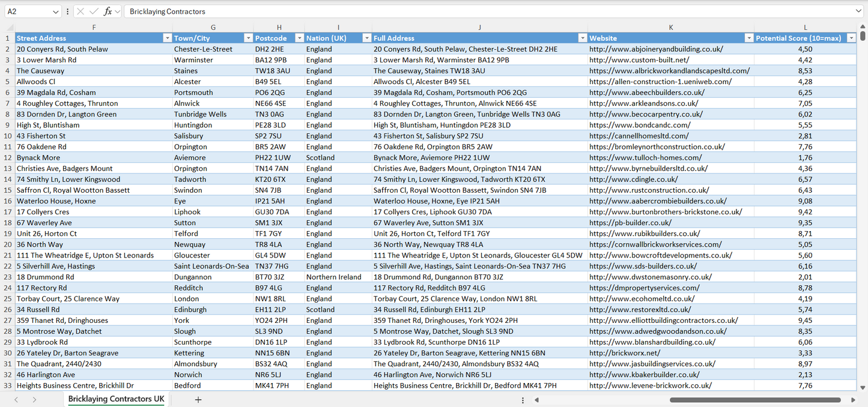Viewport: 868px width, 407px height.
Task: Click the vertical ellipsis beside the Name Box
Action: (x=68, y=11)
